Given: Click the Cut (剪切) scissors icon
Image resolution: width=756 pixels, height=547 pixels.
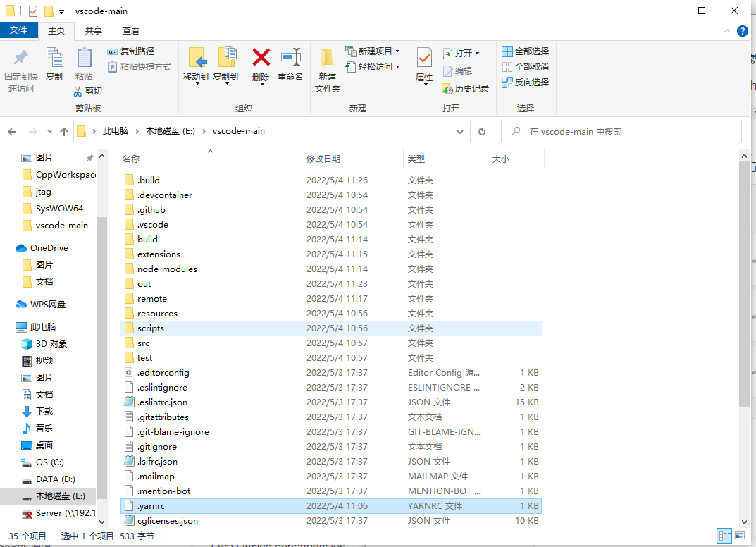Looking at the screenshot, I should point(79,91).
